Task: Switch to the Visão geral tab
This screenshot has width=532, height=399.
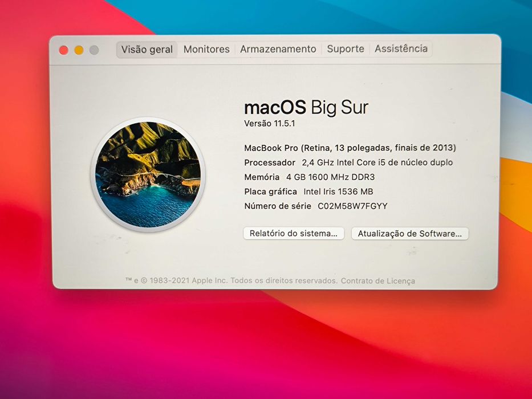Action: click(147, 50)
